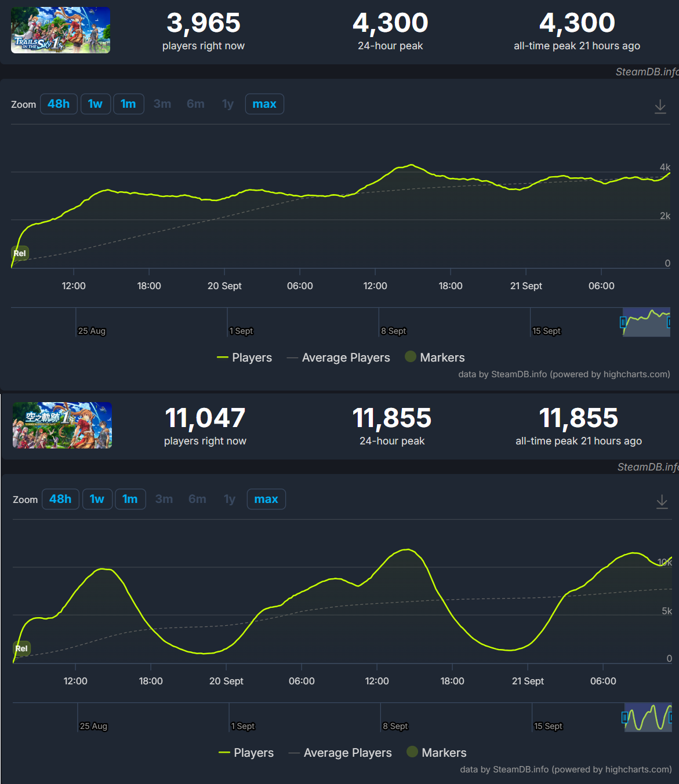Click the 11,855 24-hour peak stat
679x784 pixels.
392,426
